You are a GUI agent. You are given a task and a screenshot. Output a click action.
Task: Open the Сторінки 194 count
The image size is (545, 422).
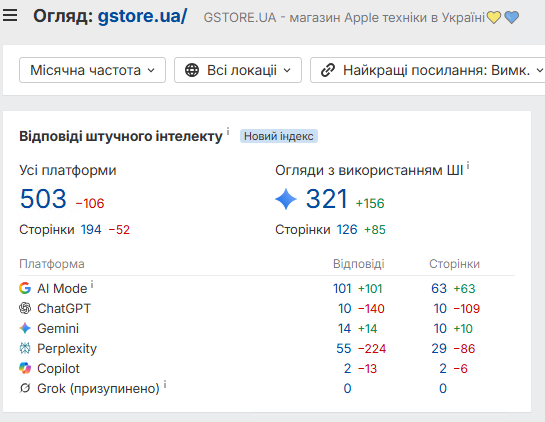coord(91,230)
